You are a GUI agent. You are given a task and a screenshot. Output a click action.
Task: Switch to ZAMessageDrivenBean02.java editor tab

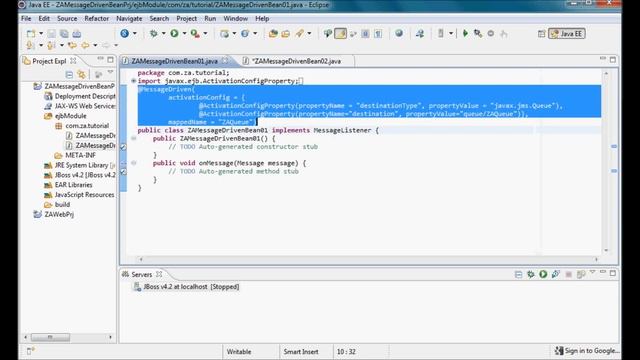pos(296,61)
